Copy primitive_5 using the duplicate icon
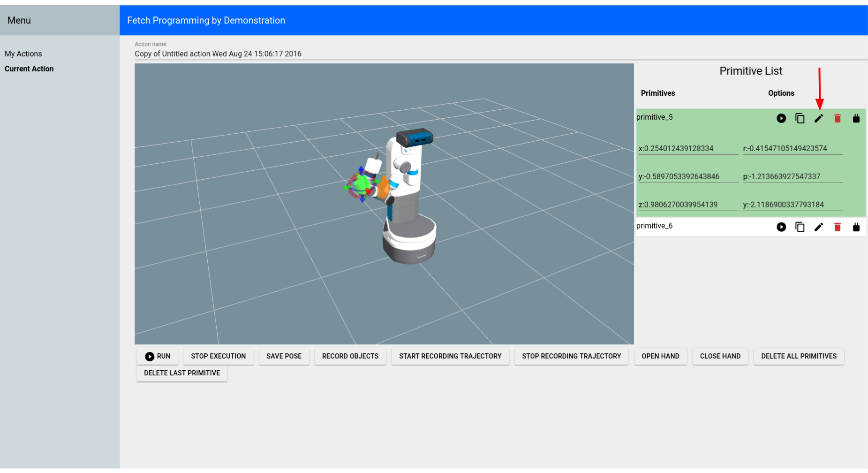 pyautogui.click(x=800, y=118)
